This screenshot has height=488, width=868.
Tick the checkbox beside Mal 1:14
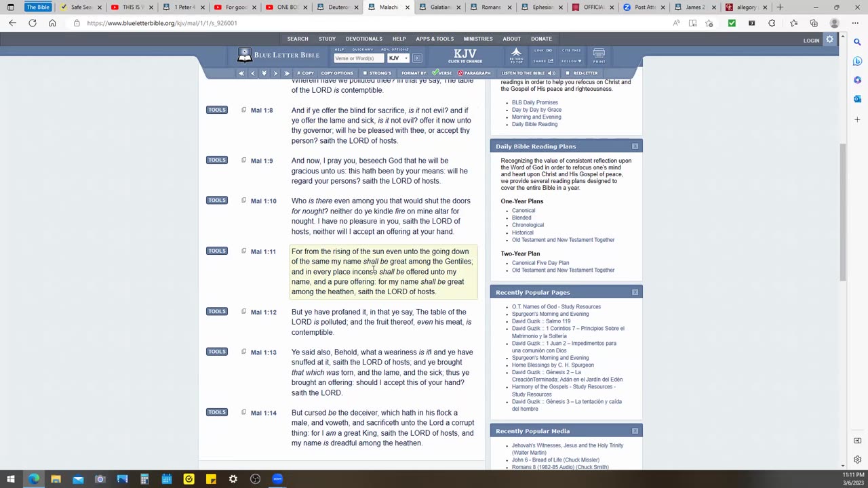click(244, 412)
